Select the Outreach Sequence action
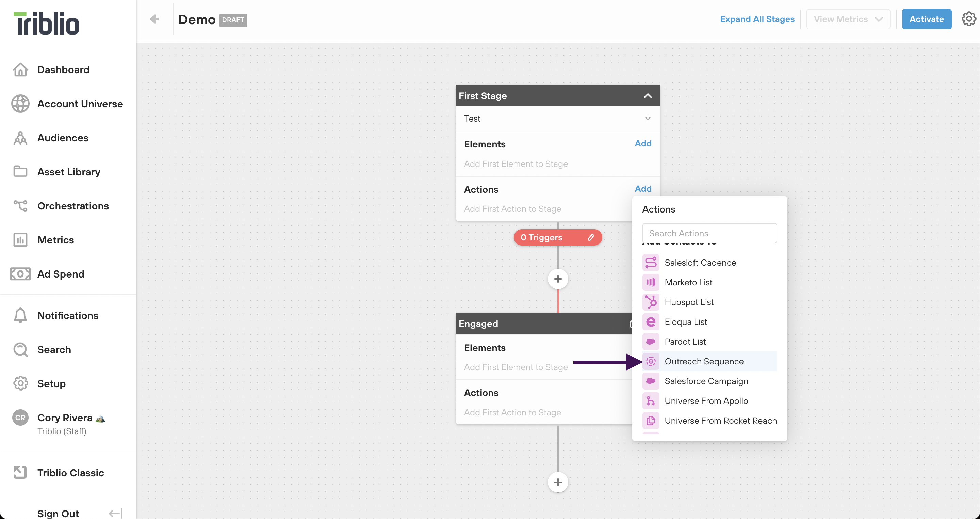Screen dimensions: 980x519 click(704, 361)
